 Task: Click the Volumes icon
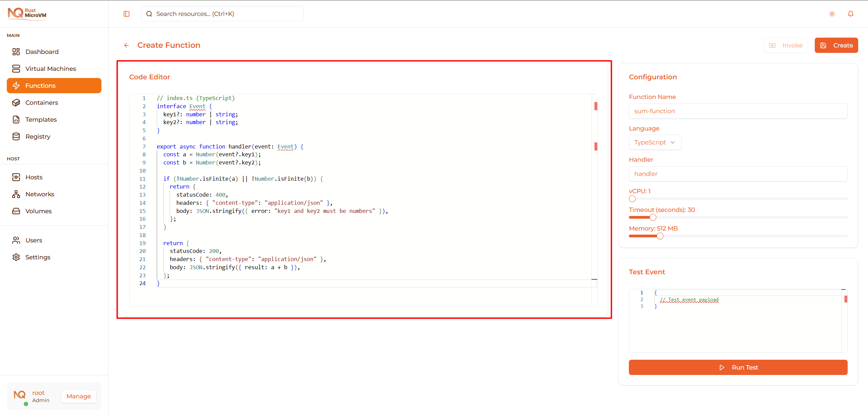pos(16,211)
